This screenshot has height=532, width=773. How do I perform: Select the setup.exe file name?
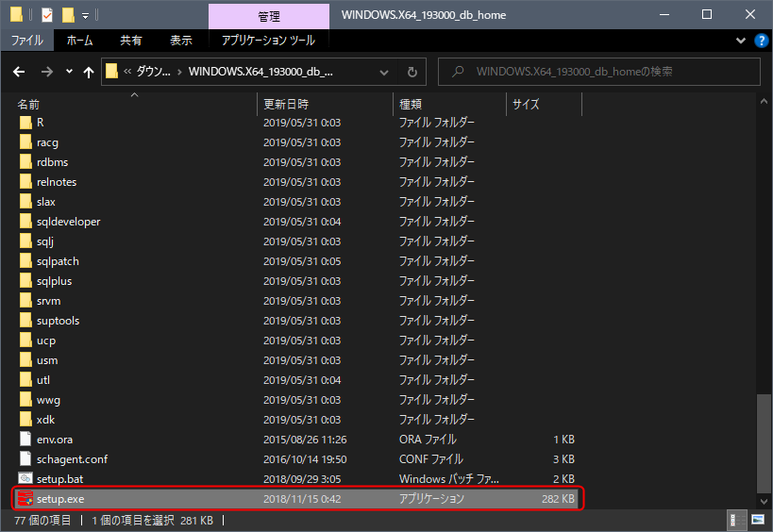pos(60,499)
